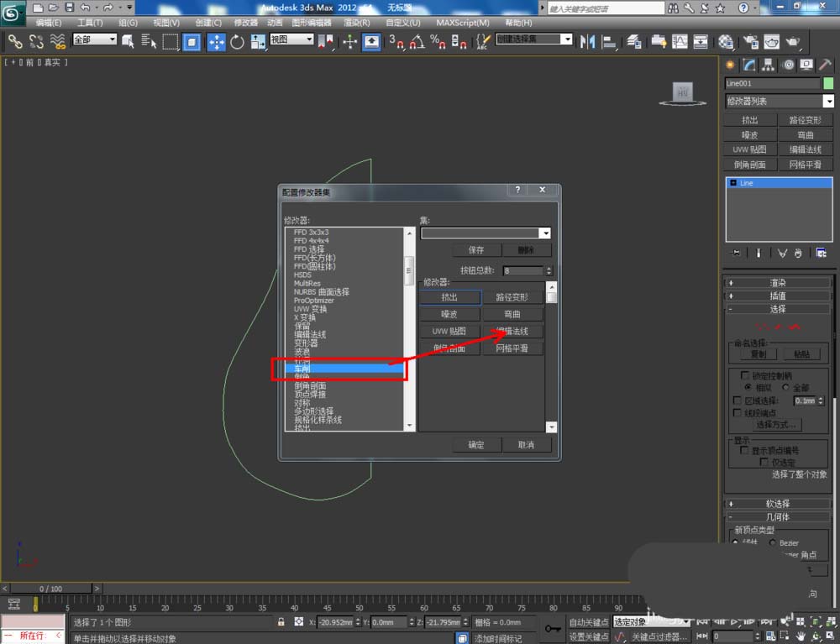Click the Use Pivot Point Center icon

pos(324,41)
